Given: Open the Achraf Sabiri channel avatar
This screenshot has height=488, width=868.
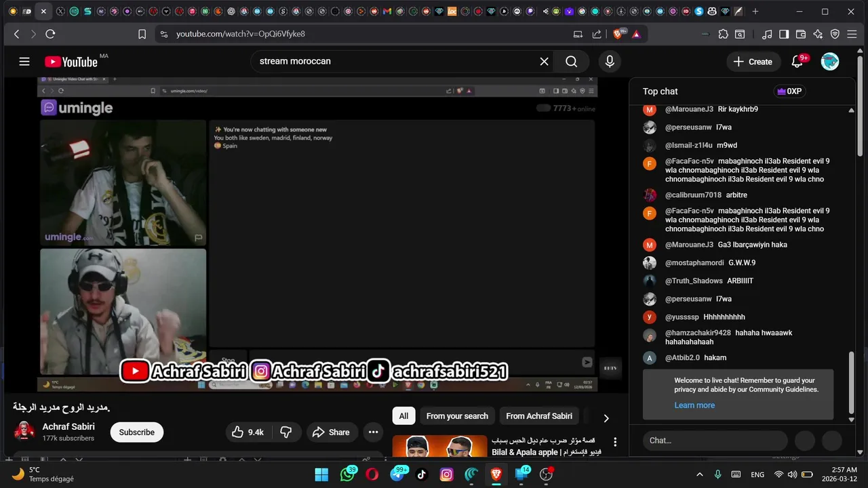Looking at the screenshot, I should [24, 432].
